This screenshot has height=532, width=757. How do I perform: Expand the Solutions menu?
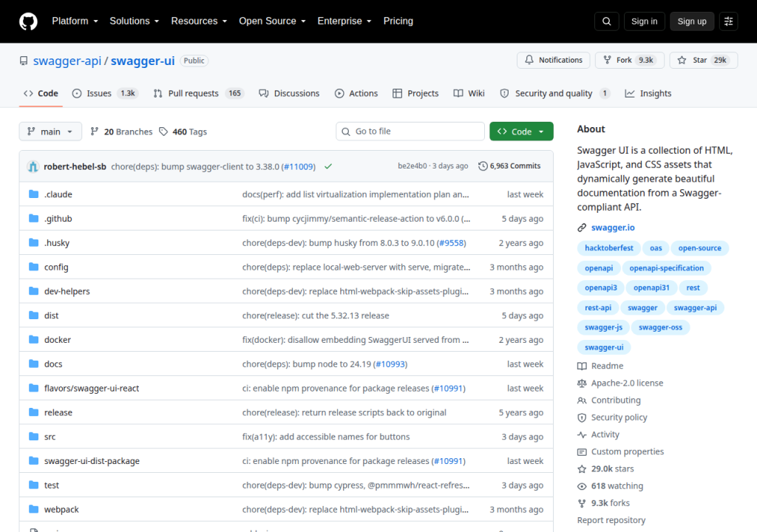(135, 21)
